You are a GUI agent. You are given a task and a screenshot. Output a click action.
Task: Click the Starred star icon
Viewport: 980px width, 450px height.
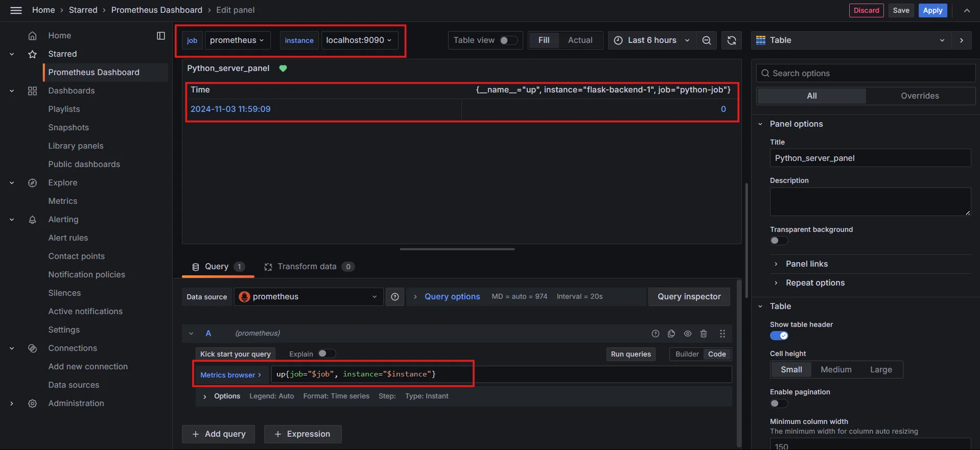(32, 54)
